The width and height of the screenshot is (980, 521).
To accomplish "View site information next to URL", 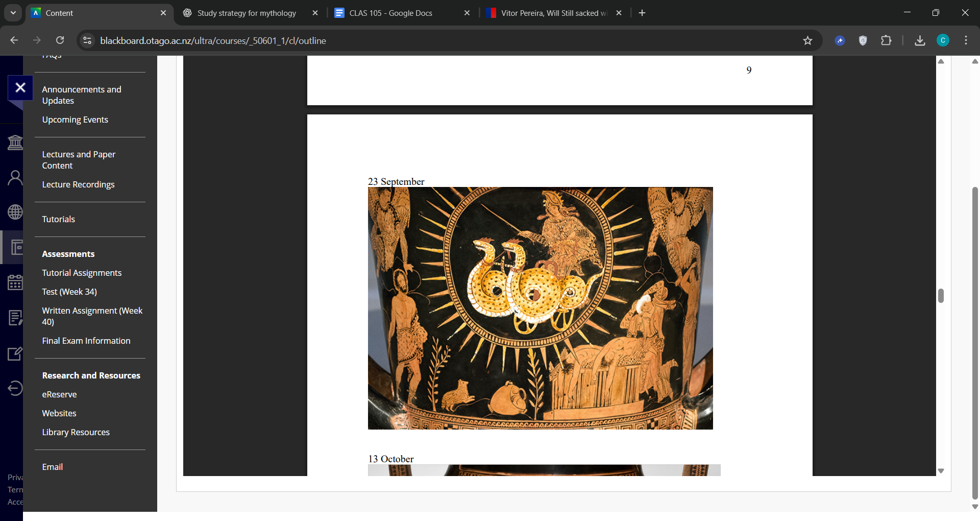I will pos(87,41).
